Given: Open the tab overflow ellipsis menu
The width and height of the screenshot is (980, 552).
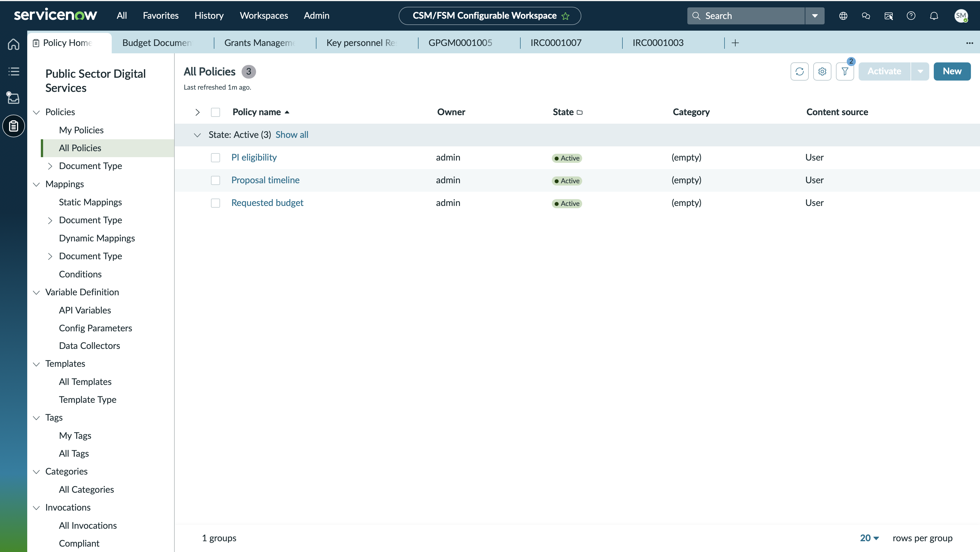Looking at the screenshot, I should [969, 43].
